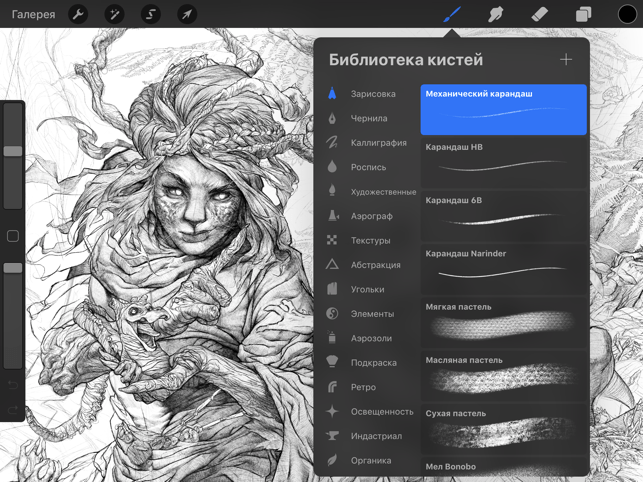Activate the Transform arrow tool
The width and height of the screenshot is (643, 482).
(x=187, y=14)
